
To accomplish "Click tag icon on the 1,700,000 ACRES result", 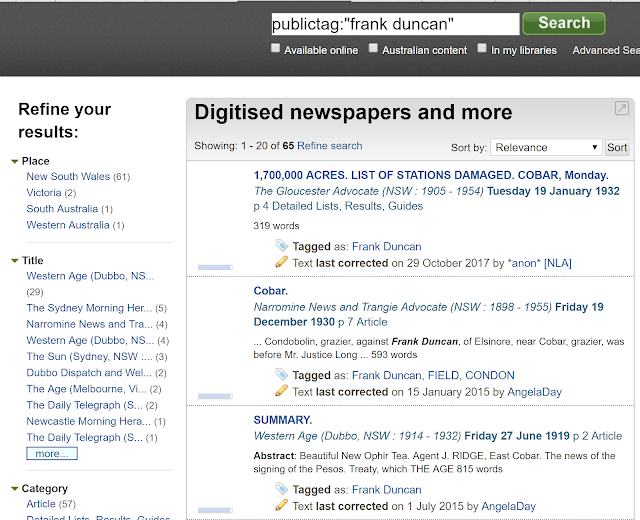I will (x=281, y=245).
